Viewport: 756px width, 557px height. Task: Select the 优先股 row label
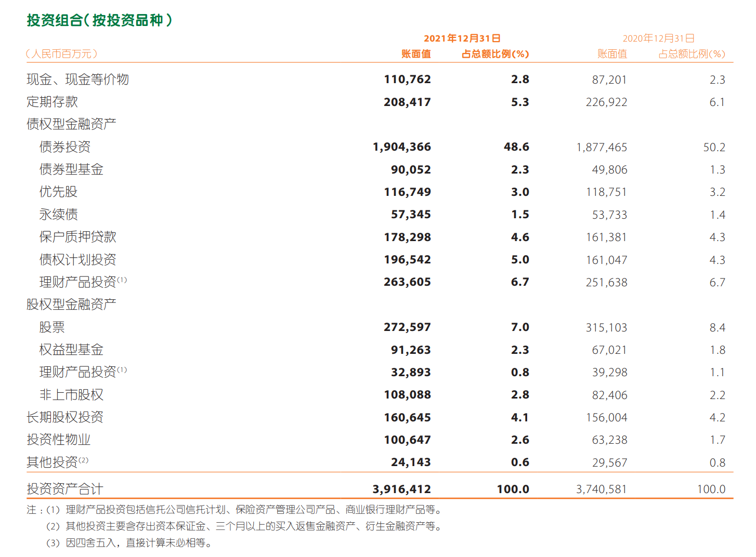[58, 192]
